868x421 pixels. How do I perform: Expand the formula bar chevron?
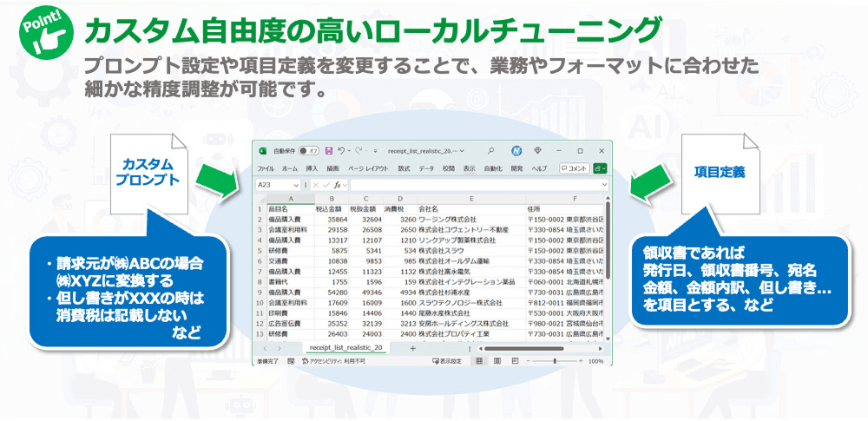(604, 185)
